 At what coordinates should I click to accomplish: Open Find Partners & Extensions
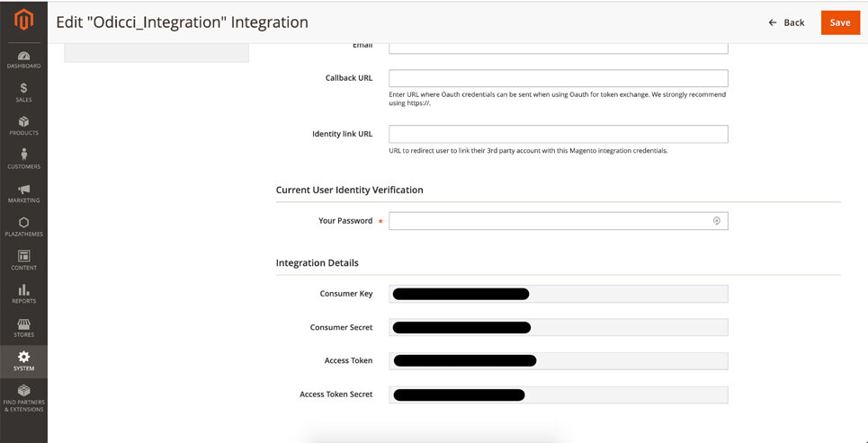(23, 398)
